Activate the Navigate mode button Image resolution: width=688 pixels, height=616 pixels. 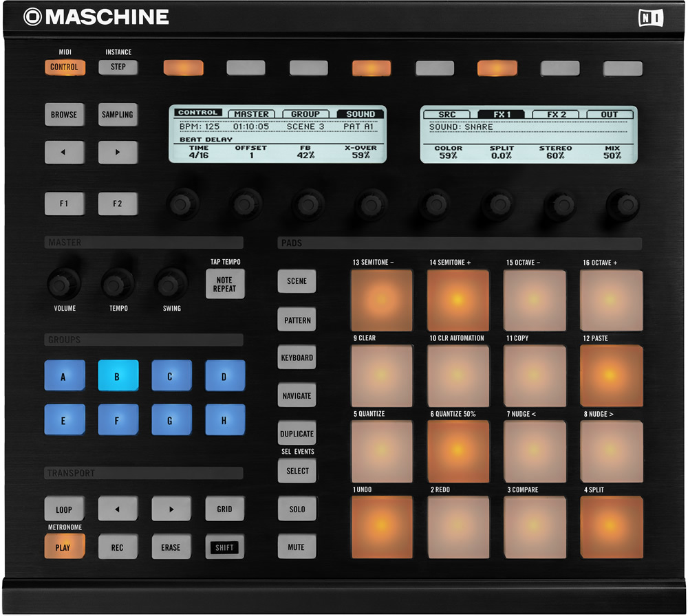click(x=297, y=395)
